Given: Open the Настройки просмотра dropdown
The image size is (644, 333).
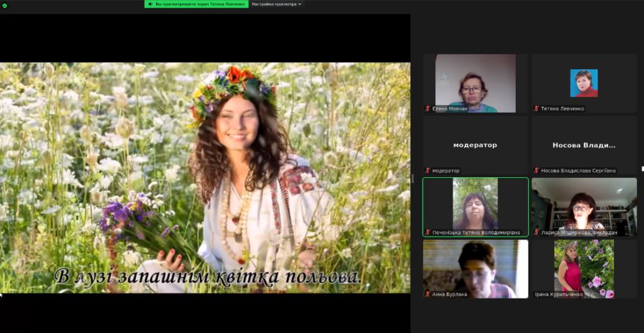Looking at the screenshot, I should (277, 4).
